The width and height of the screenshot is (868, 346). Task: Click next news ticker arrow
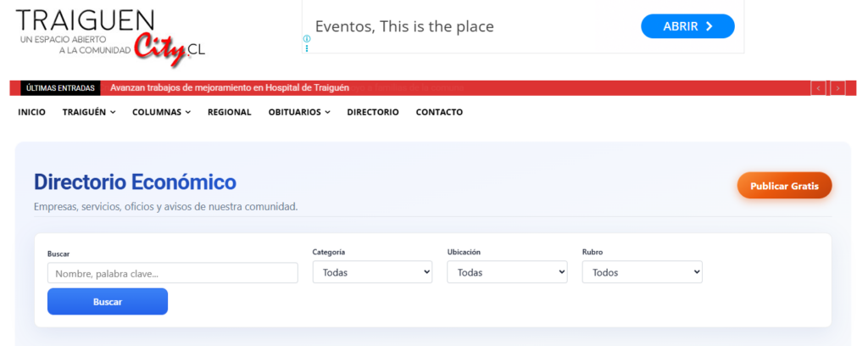(x=837, y=87)
